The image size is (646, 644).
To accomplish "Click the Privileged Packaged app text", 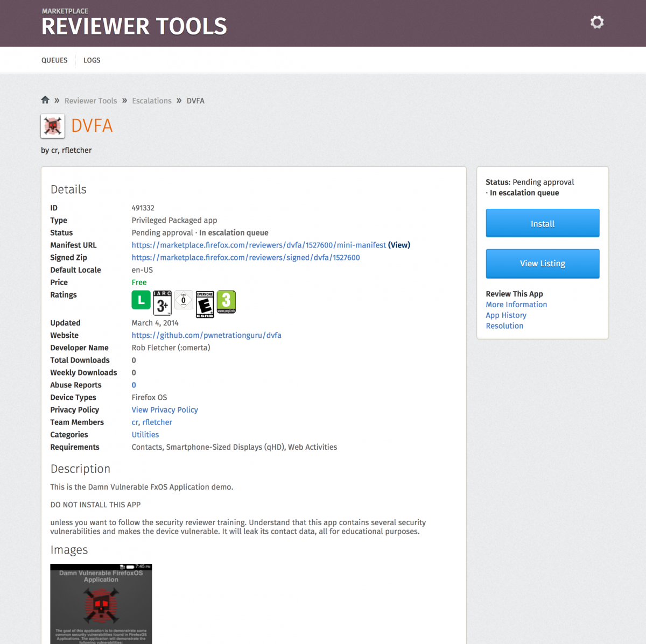I will click(x=174, y=221).
